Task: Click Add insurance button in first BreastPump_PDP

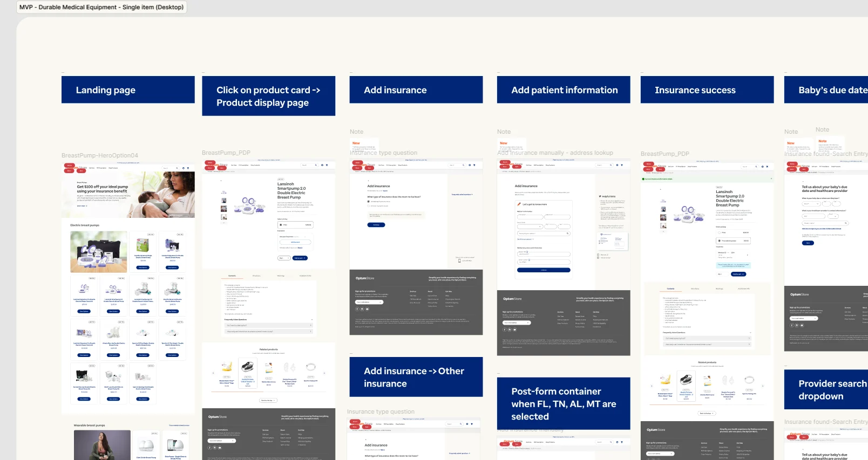Action: point(295,242)
